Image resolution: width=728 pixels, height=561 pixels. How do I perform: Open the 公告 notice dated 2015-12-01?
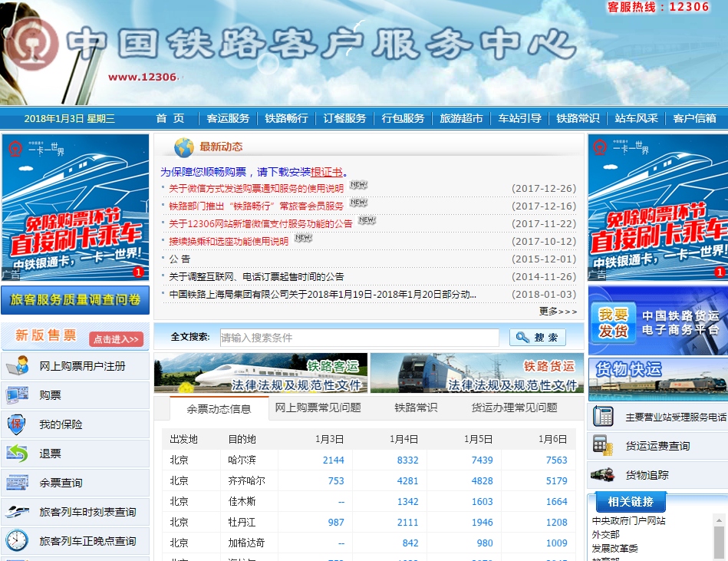(180, 259)
